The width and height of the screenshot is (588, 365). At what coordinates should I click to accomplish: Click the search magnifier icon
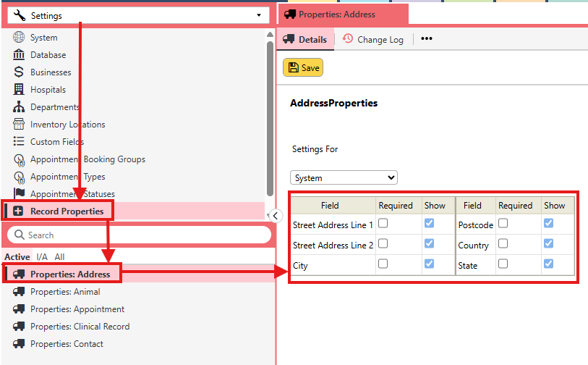click(x=19, y=235)
